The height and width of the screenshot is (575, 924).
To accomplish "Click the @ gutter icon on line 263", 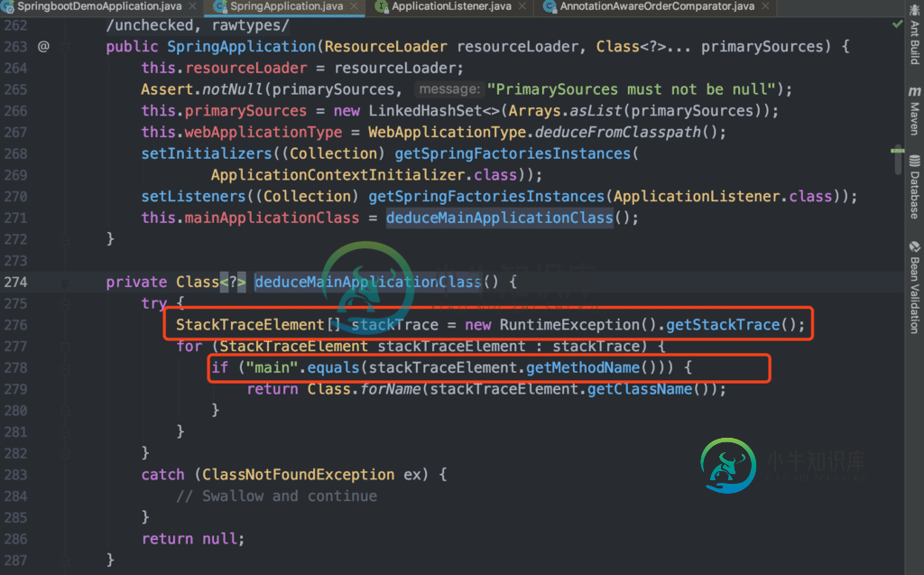I will [x=43, y=46].
